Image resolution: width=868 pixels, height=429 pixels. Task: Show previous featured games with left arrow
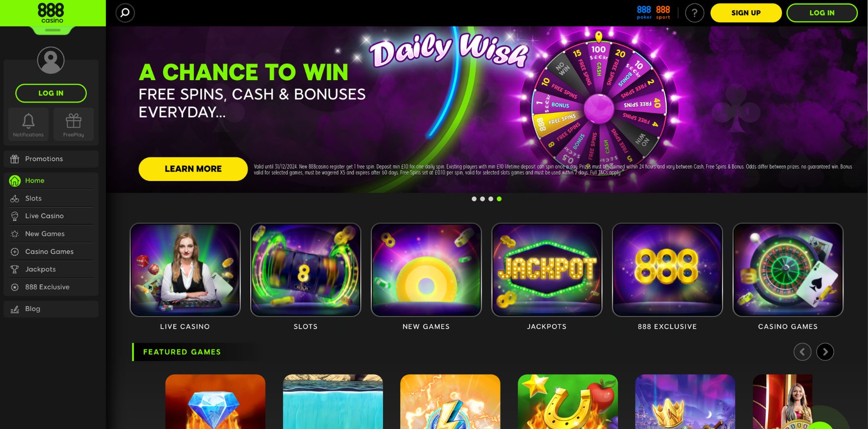(802, 352)
